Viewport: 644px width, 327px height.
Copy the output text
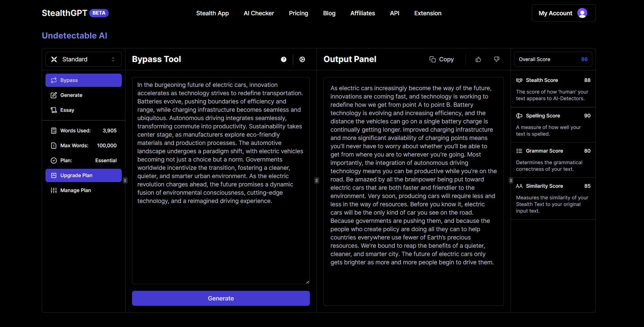[x=442, y=59]
